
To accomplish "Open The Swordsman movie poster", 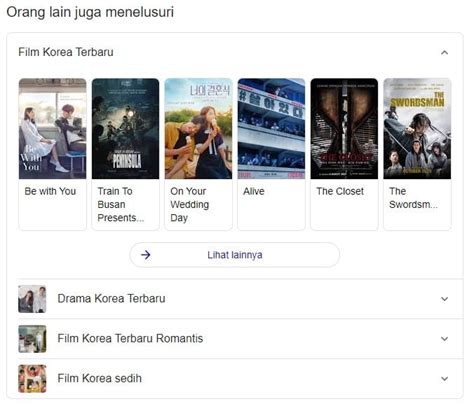I will (417, 129).
